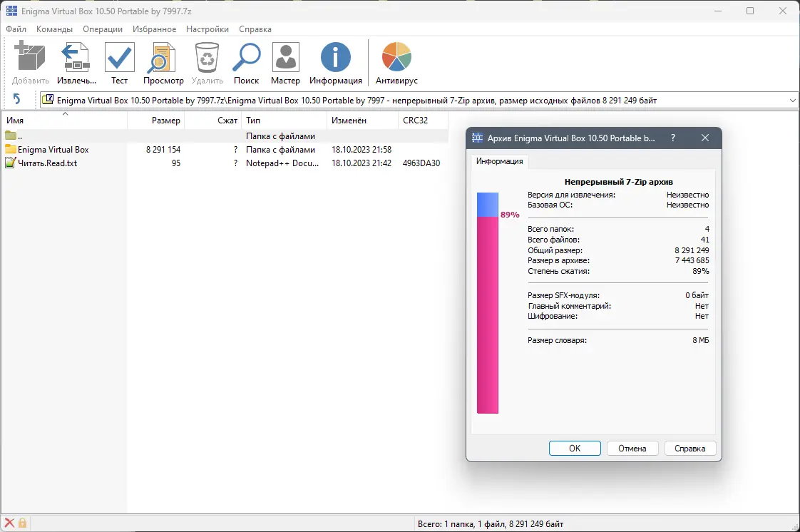This screenshot has height=532, width=800.
Task: Click the Непрерывный 7-Zip архив heading
Action: pyautogui.click(x=618, y=182)
